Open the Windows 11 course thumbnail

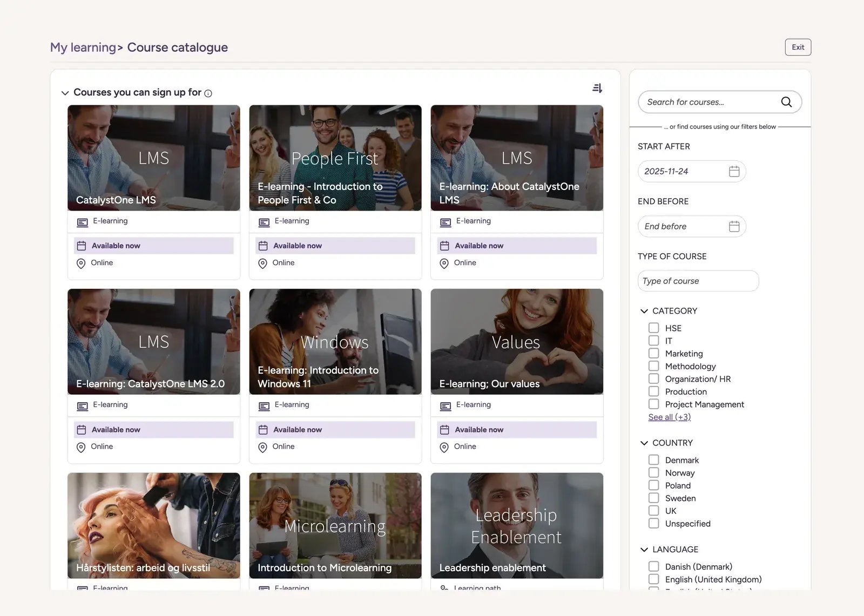335,342
